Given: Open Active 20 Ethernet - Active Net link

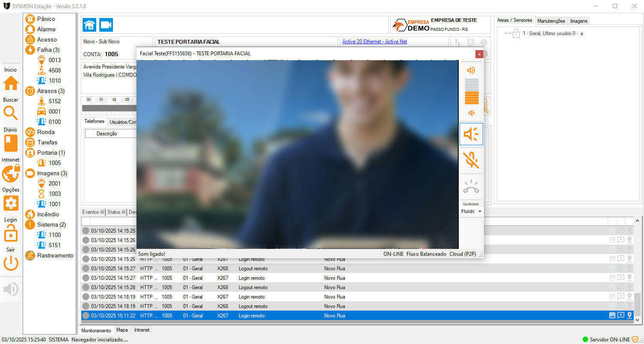Looking at the screenshot, I should (374, 42).
